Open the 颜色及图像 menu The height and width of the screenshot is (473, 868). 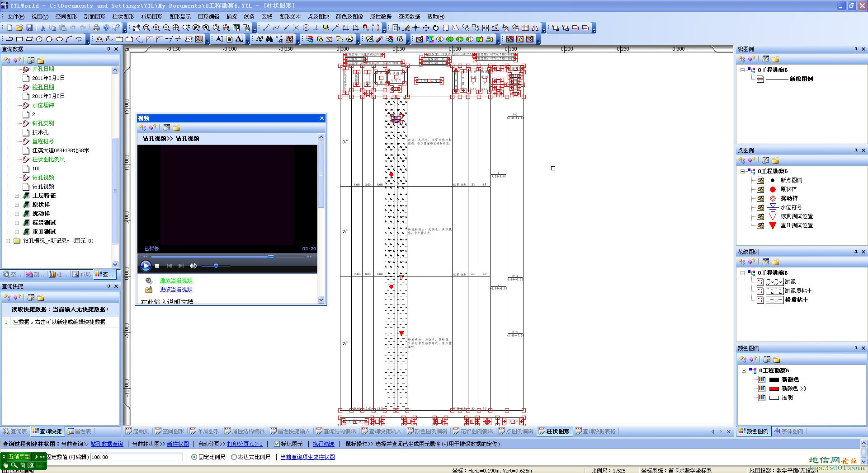pos(349,16)
